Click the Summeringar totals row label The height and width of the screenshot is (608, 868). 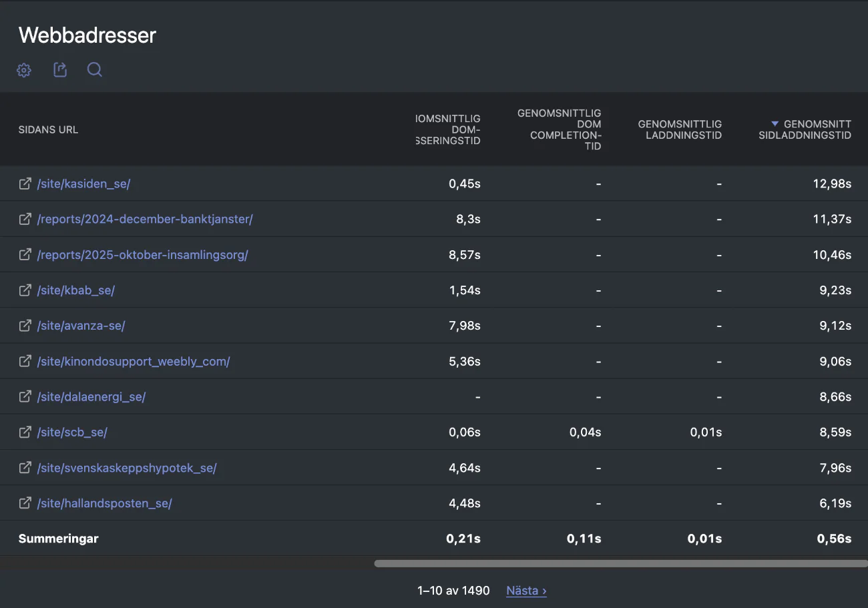tap(59, 539)
